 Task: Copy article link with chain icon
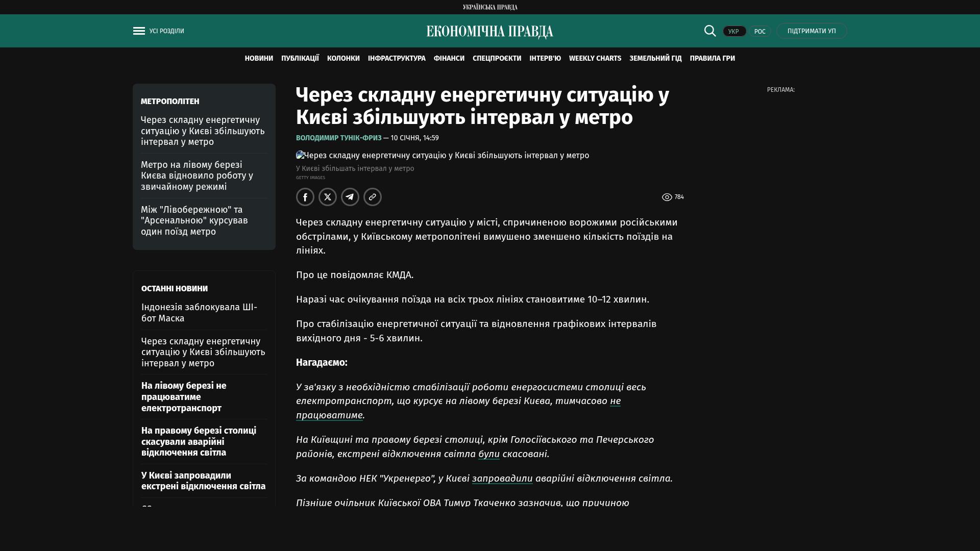[373, 197]
